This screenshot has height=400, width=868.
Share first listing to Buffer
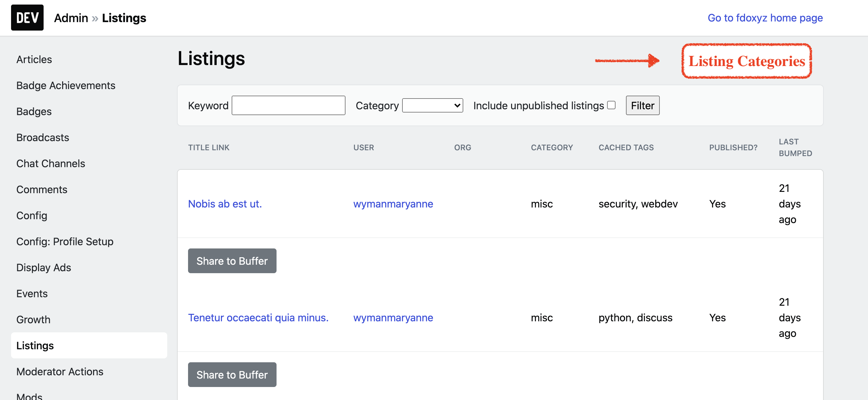[x=232, y=261]
